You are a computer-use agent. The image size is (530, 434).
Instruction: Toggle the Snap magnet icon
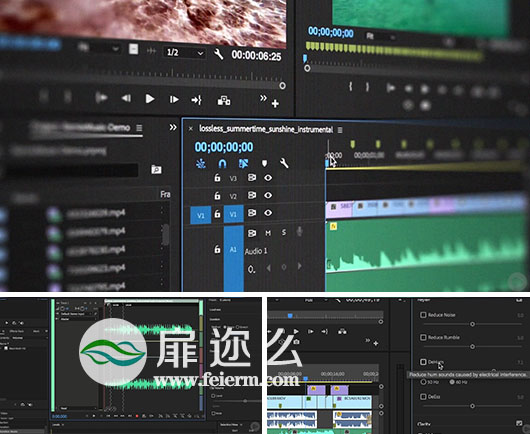[x=222, y=164]
